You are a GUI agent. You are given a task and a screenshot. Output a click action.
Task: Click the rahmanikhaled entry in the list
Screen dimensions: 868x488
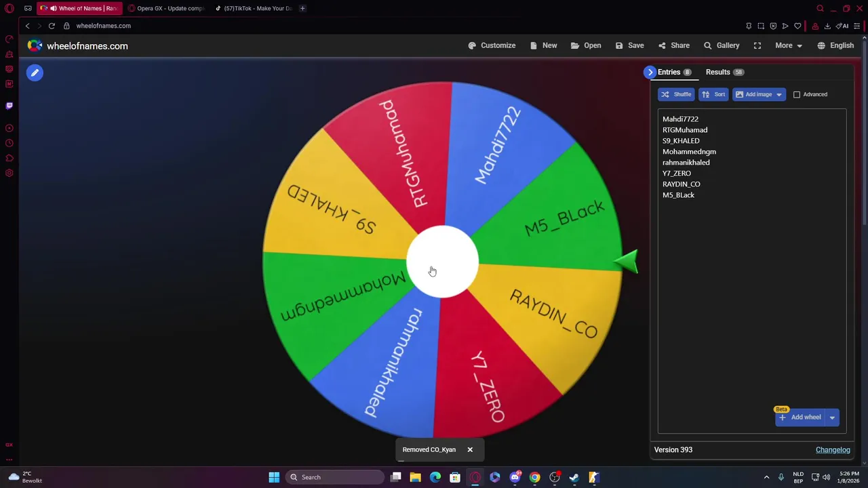pyautogui.click(x=686, y=162)
